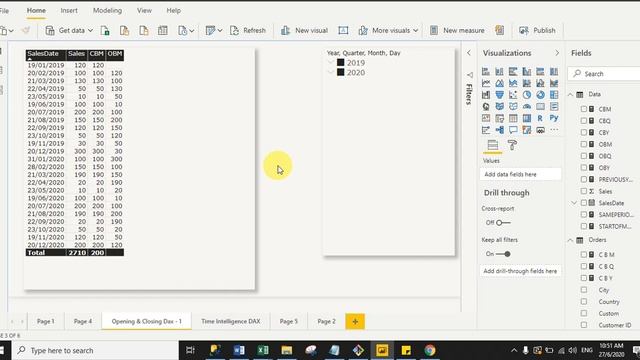Screen dimensions: 640x360
Task: Click the Refresh button
Action: (248, 31)
